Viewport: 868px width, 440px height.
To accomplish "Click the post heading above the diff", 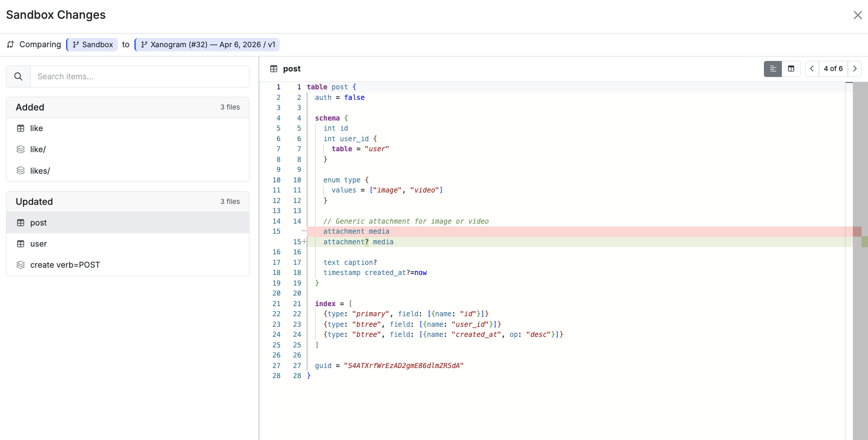I will click(292, 69).
